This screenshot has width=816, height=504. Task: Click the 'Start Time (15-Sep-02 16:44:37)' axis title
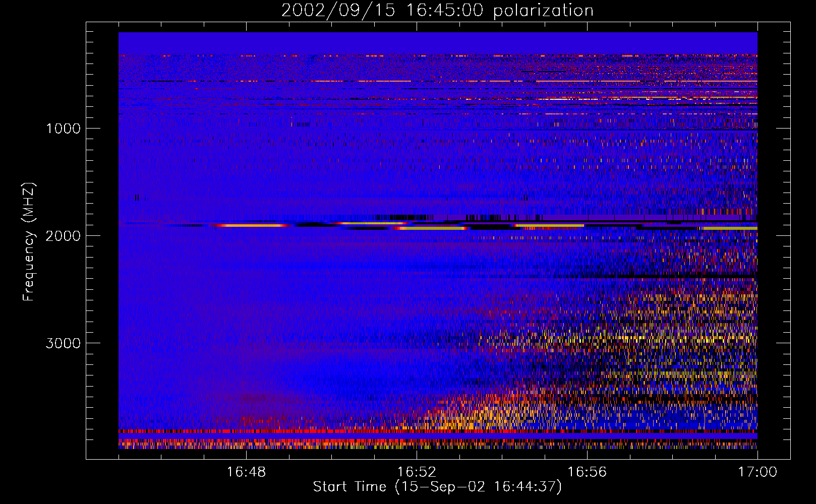[x=437, y=487]
